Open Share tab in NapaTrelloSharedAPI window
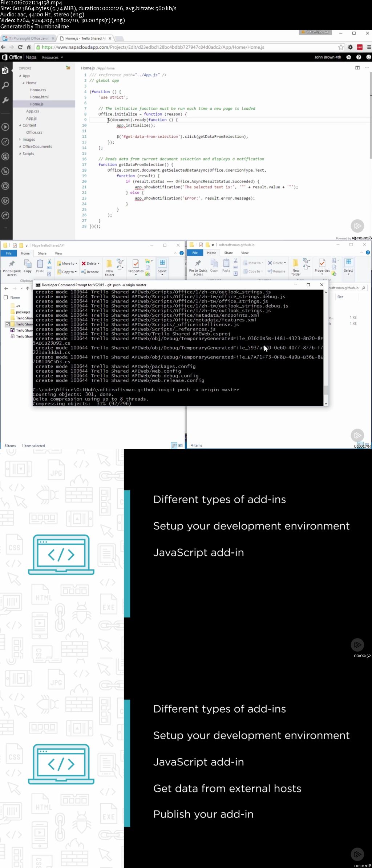Screen dimensions: 372x868 point(42,253)
